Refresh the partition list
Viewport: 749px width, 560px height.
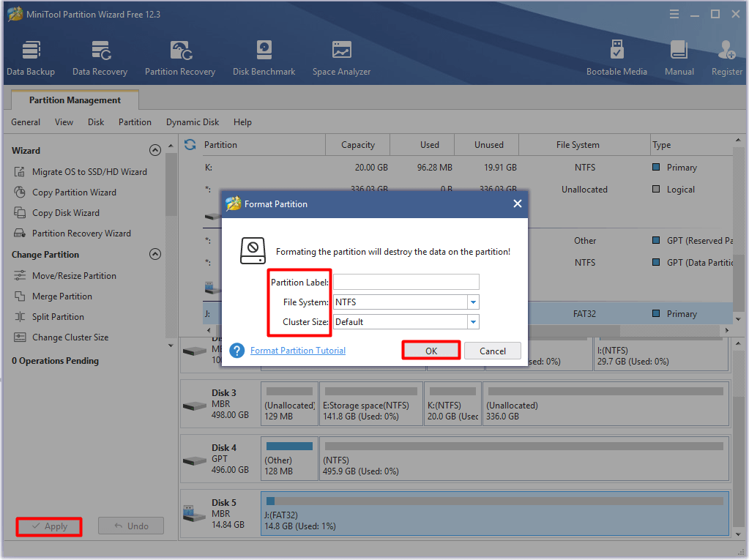[190, 145]
